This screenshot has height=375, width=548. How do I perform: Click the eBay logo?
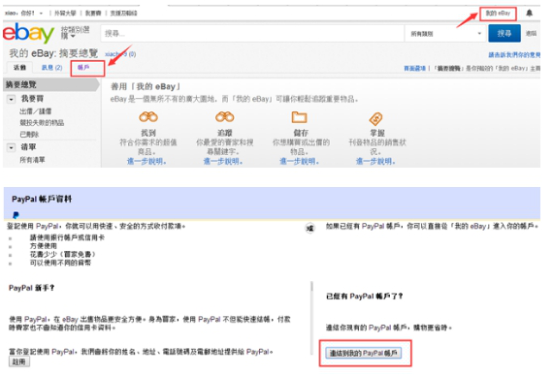tap(28, 33)
